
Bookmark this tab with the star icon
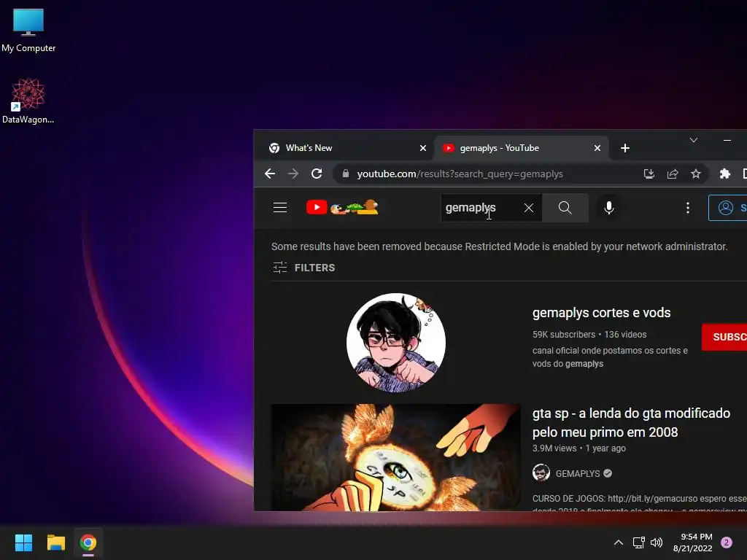pyautogui.click(x=696, y=174)
